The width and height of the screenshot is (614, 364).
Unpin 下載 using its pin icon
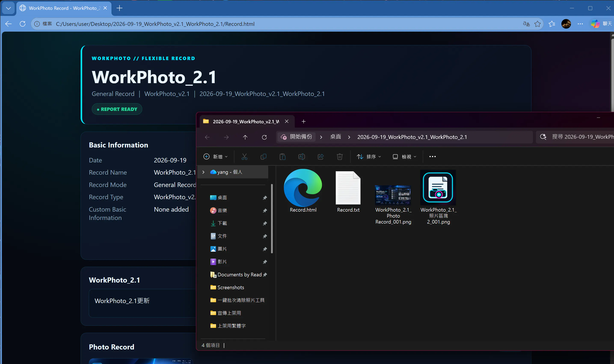click(265, 223)
